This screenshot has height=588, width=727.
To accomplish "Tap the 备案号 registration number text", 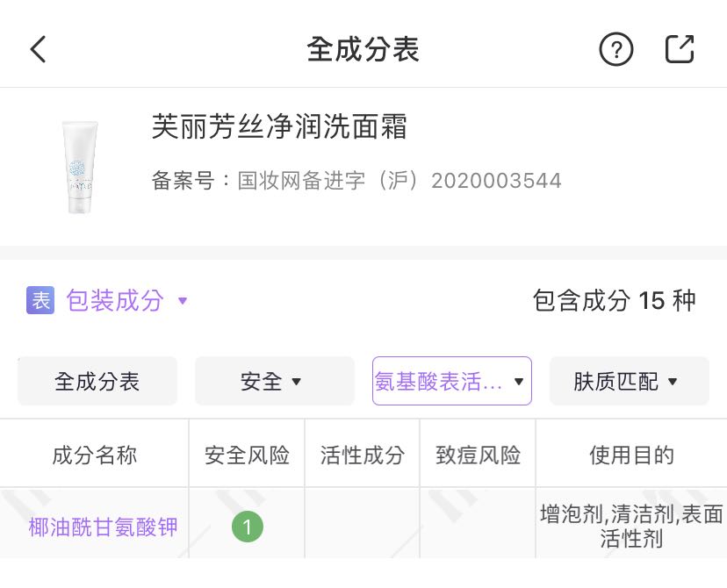I will tap(356, 181).
